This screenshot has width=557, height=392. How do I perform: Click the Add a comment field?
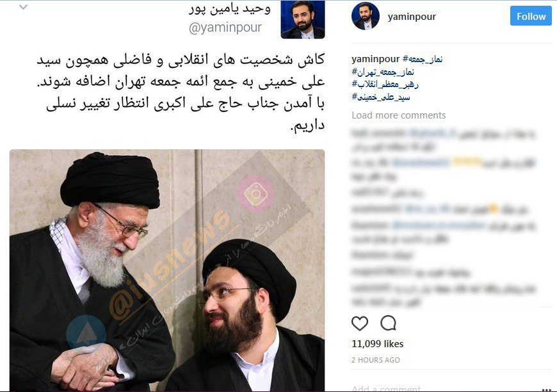[x=387, y=389]
